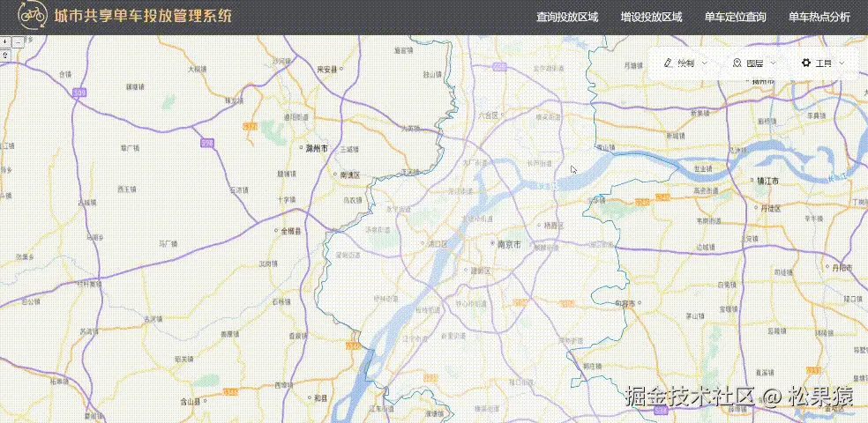Open the 工具 tools dropdown
This screenshot has height=423, width=868.
point(823,63)
